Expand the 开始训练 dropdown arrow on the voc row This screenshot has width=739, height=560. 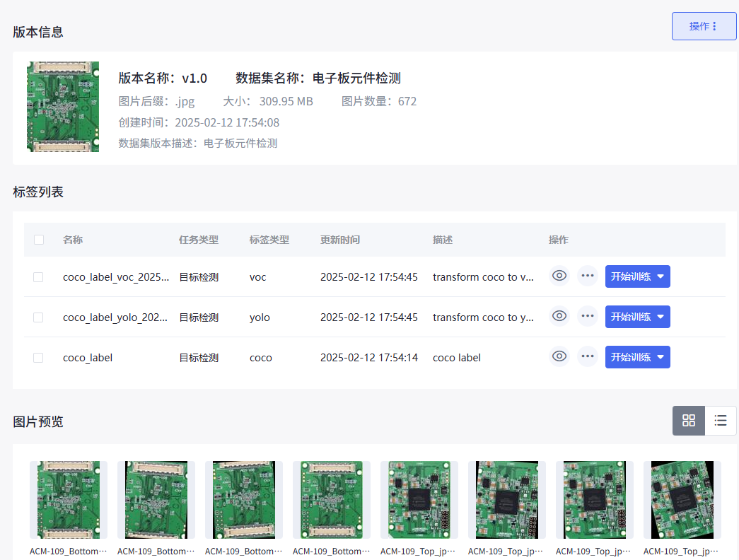tap(659, 276)
